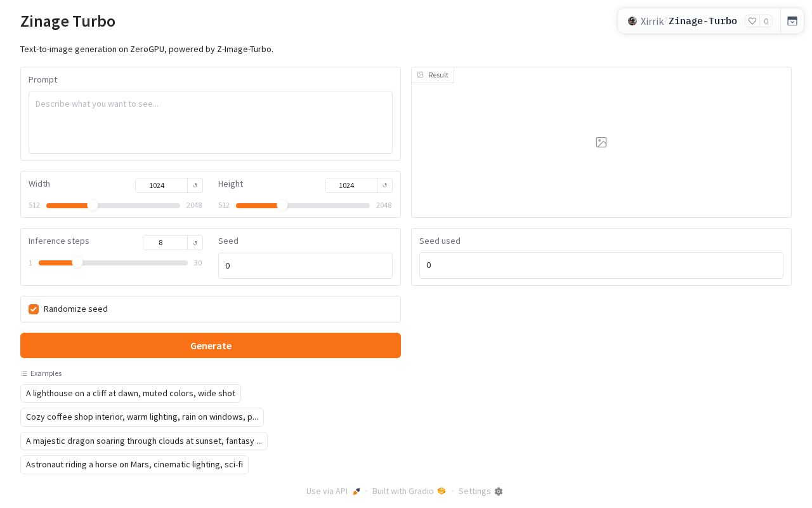Screen dimensions: 812x508
Task: Click the heart like icon
Action: (752, 21)
